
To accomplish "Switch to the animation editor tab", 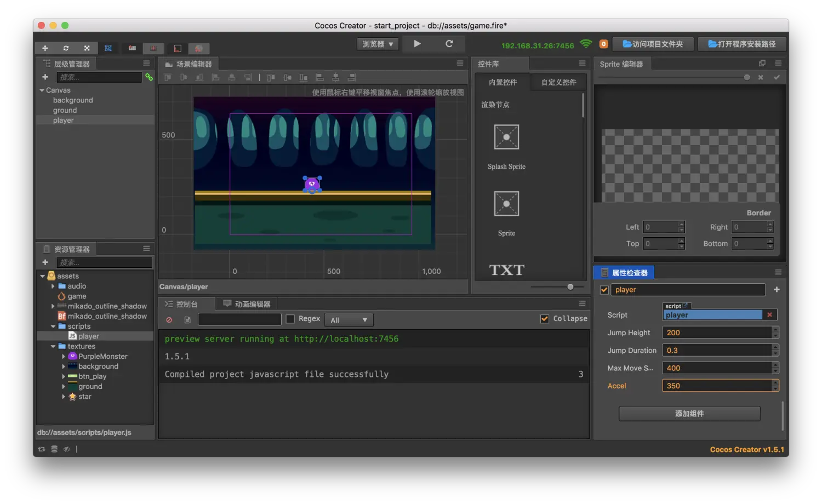I will [x=247, y=304].
